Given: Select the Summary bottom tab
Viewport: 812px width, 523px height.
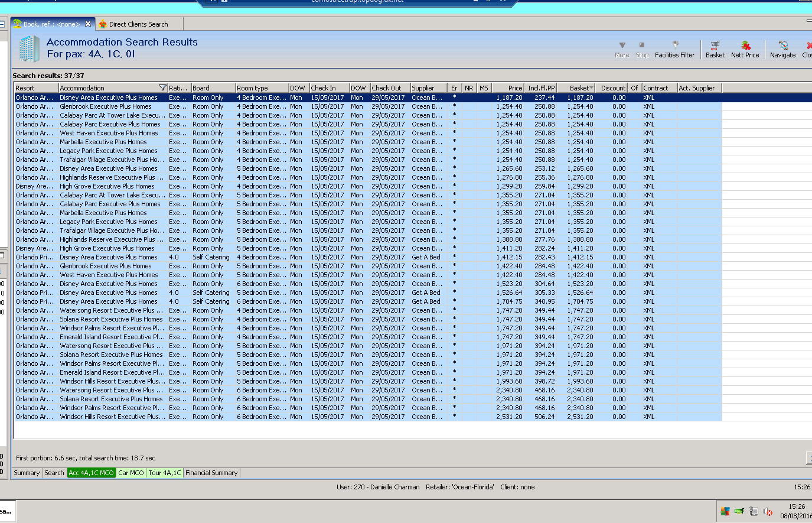Looking at the screenshot, I should tap(27, 473).
